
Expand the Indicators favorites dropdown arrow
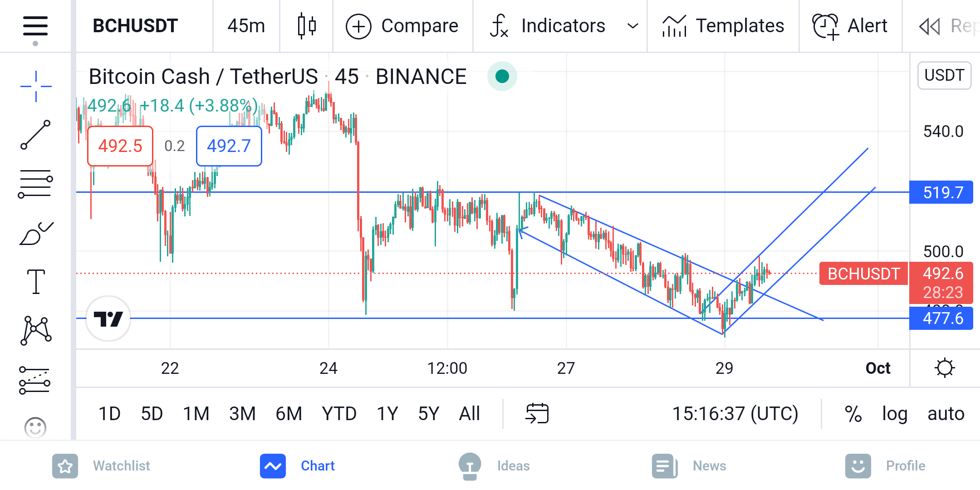pos(632,26)
